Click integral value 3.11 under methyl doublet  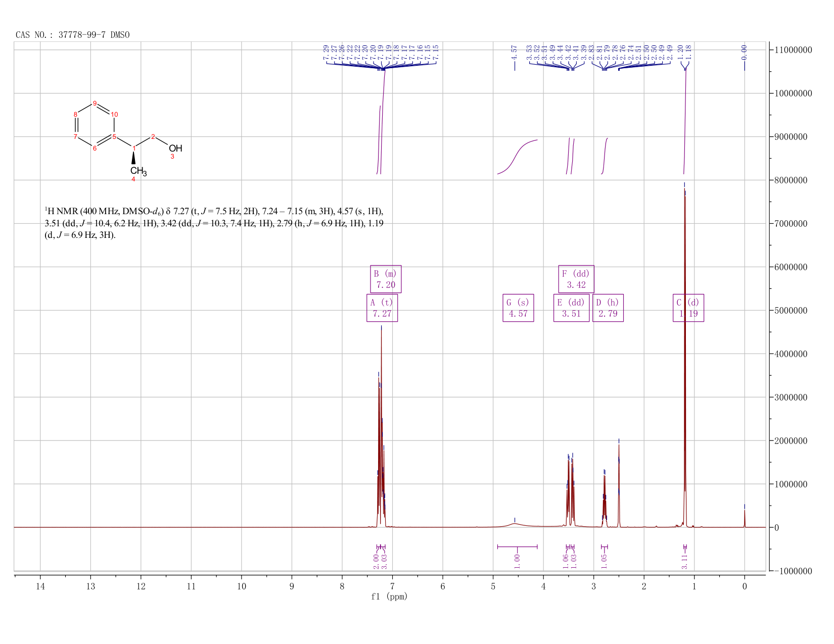[684, 561]
